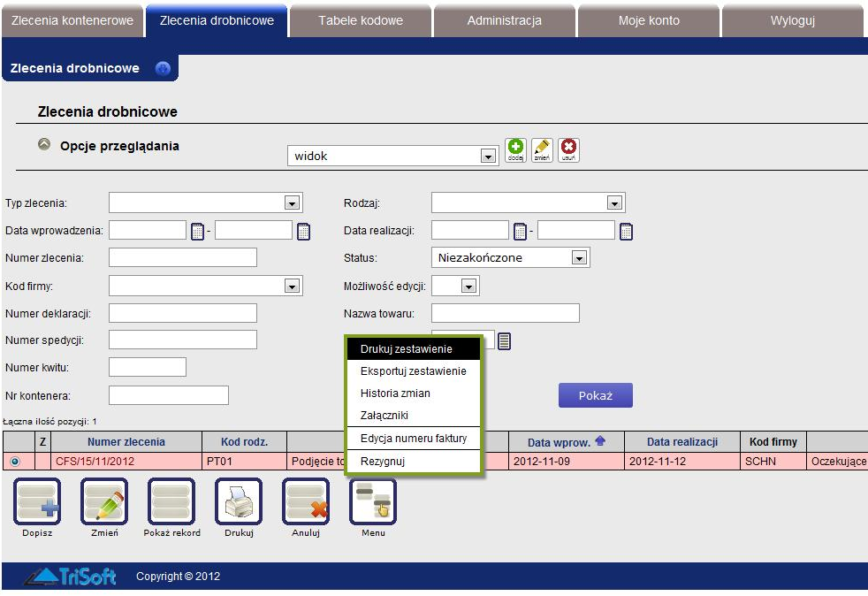
Task: Open calendar for Data realizacji start date
Action: [520, 231]
